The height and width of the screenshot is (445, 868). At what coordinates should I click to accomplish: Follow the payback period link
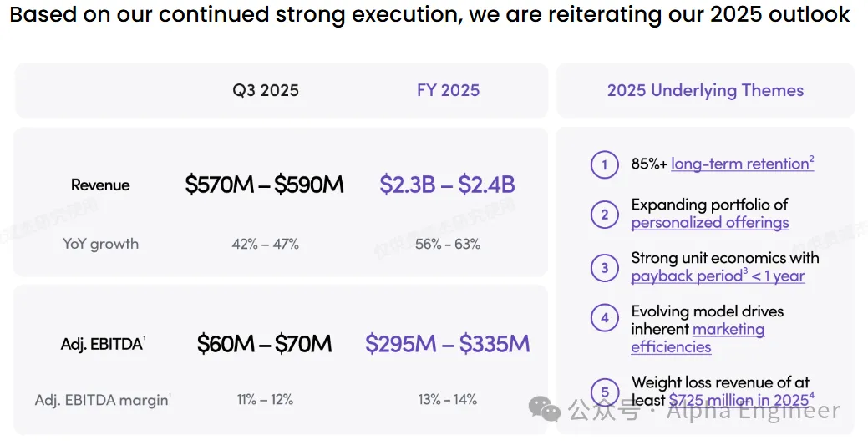(x=687, y=276)
